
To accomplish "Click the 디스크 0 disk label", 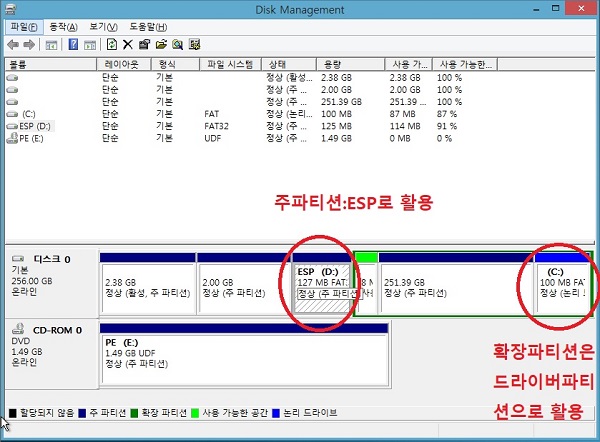I will 52,259.
